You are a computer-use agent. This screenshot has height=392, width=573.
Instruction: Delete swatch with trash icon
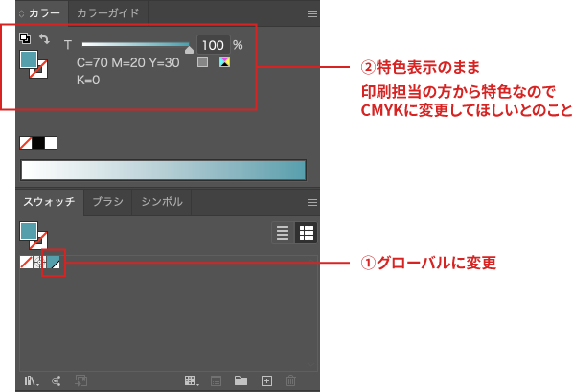point(291,381)
